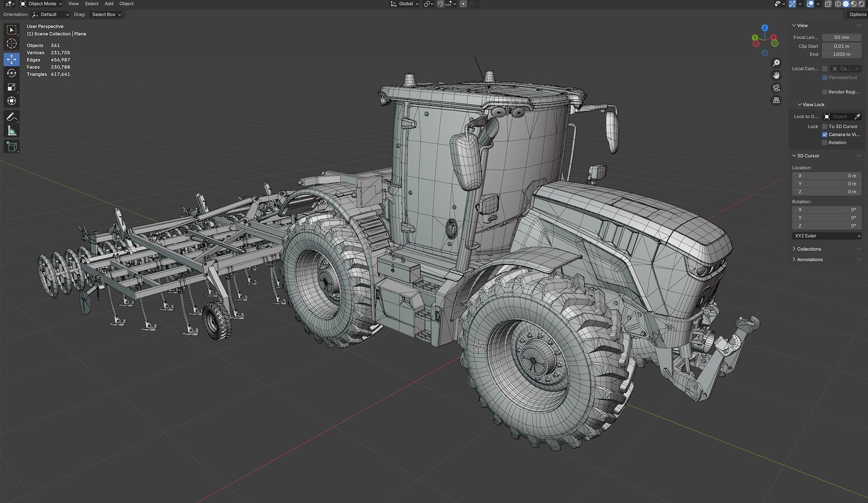The height and width of the screenshot is (503, 868).
Task: Toggle viewport overlays
Action: click(810, 4)
